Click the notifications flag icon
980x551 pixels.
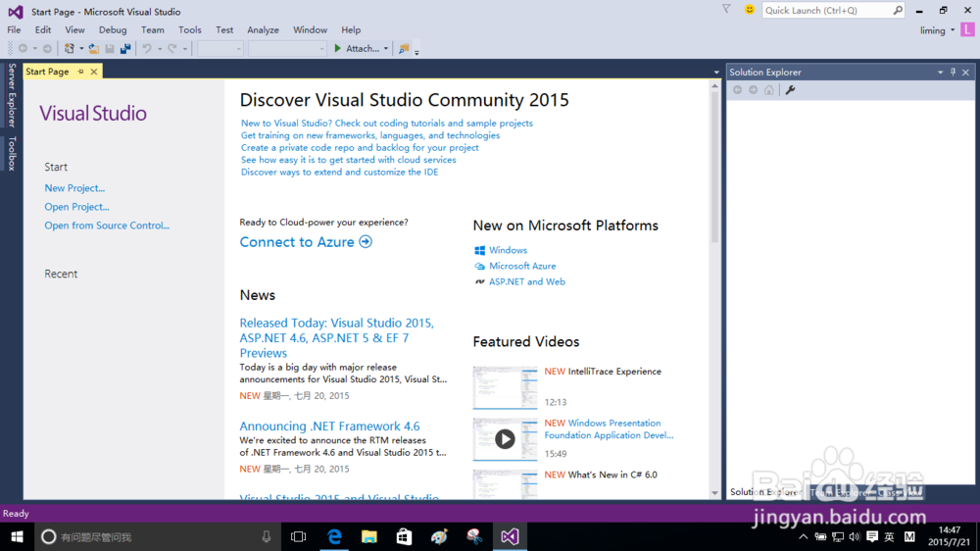pyautogui.click(x=726, y=10)
